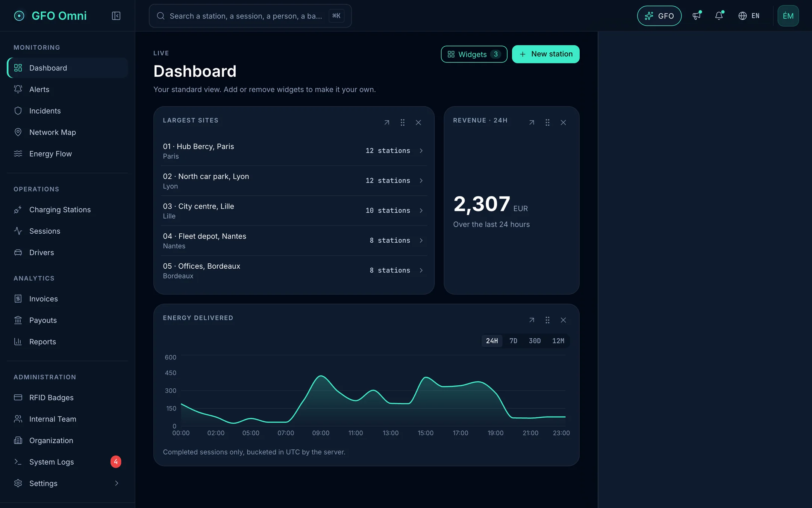
Task: Open Offices, Bordeaux row chevron
Action: click(421, 271)
